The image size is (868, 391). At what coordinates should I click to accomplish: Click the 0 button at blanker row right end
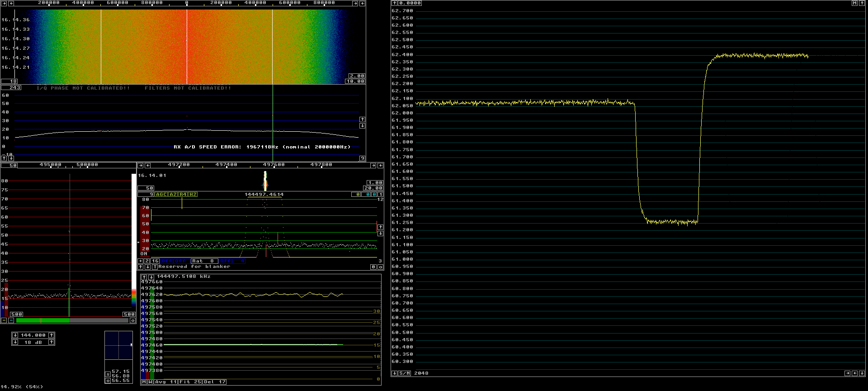pos(373,267)
